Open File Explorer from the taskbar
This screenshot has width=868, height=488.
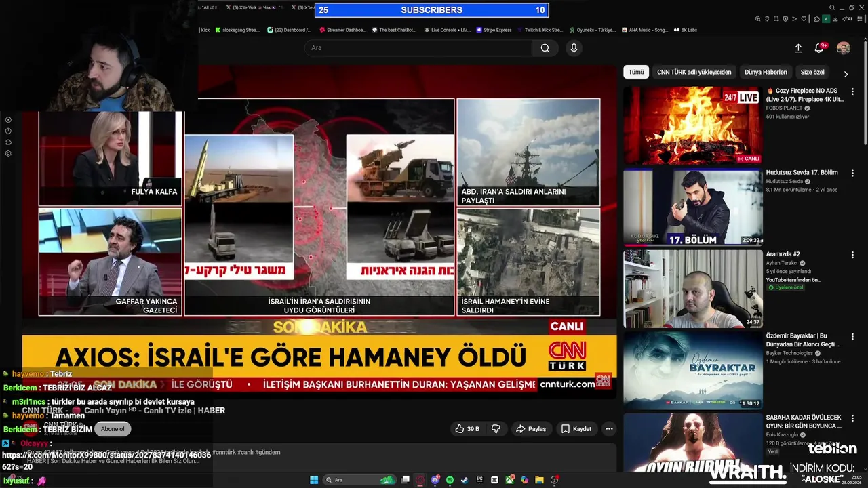point(539,480)
